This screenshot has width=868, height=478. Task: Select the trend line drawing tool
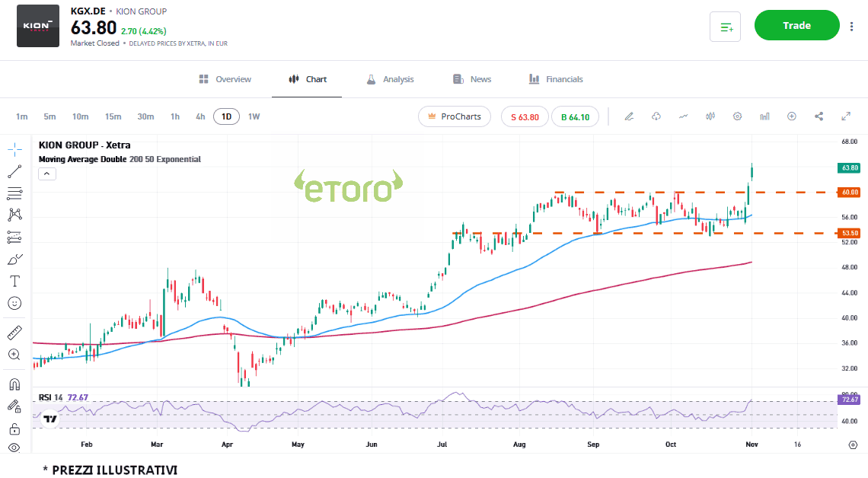(x=14, y=171)
